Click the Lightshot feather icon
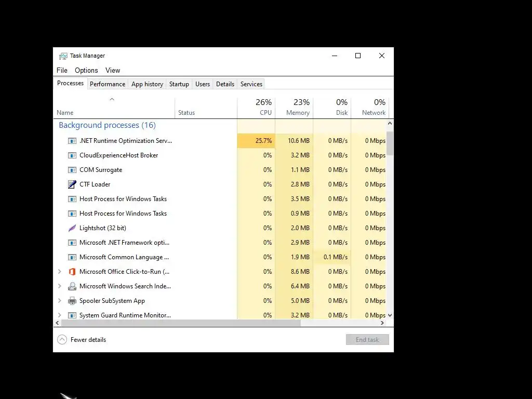 (x=72, y=228)
